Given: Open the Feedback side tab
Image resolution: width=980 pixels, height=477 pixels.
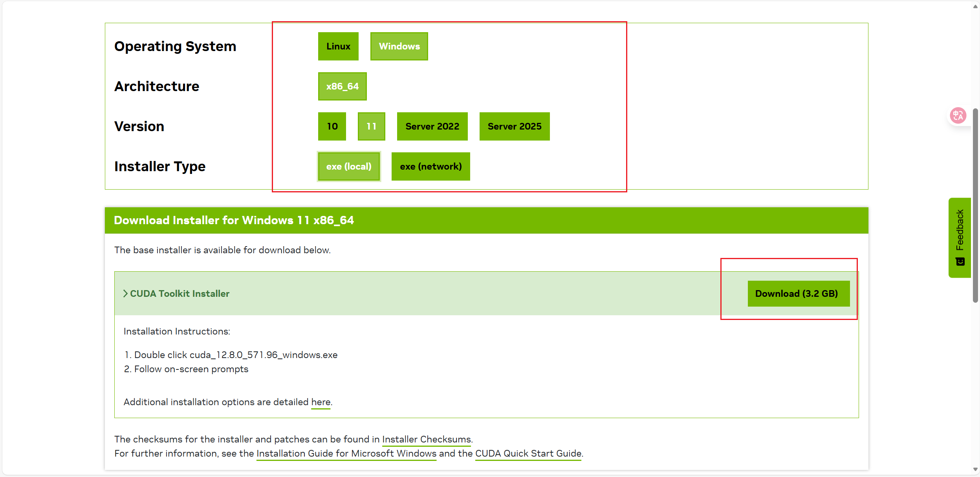Looking at the screenshot, I should coord(960,238).
